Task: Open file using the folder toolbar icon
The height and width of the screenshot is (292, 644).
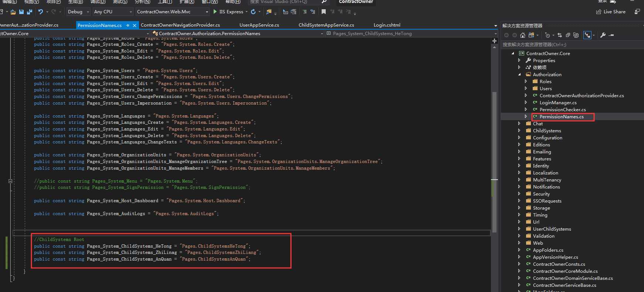Action: [x=13, y=12]
